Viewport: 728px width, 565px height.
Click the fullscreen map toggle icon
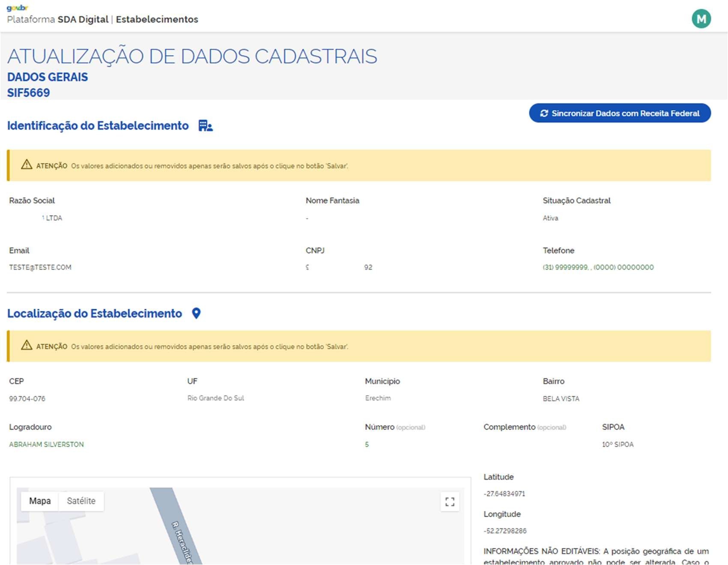(450, 502)
